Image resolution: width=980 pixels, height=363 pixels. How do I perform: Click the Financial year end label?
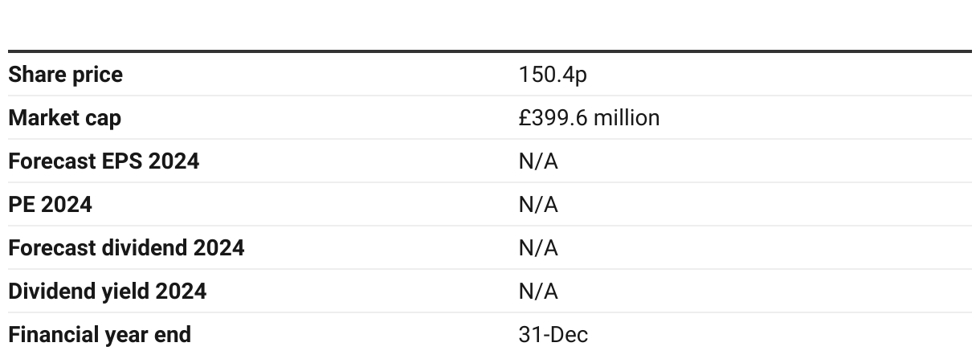[x=100, y=335]
